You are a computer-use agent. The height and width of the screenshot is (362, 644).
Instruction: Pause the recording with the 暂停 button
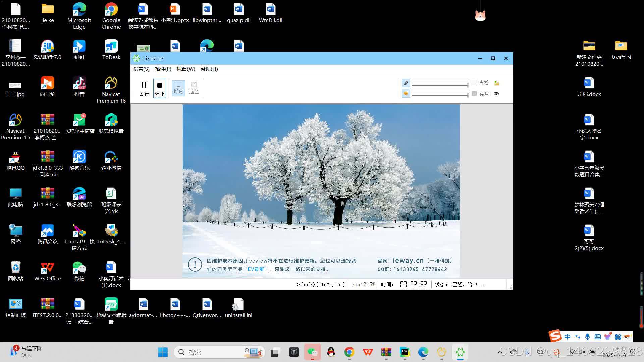144,88
